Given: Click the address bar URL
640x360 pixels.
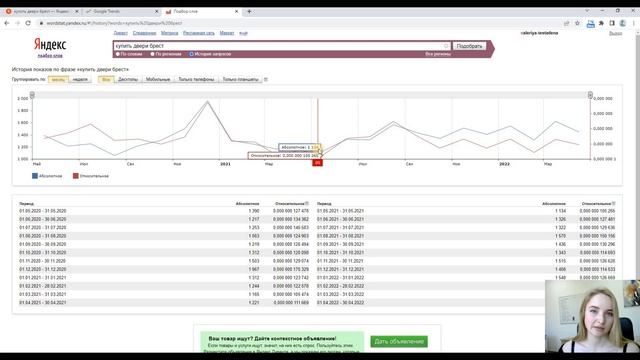Looking at the screenshot, I should (114, 23).
